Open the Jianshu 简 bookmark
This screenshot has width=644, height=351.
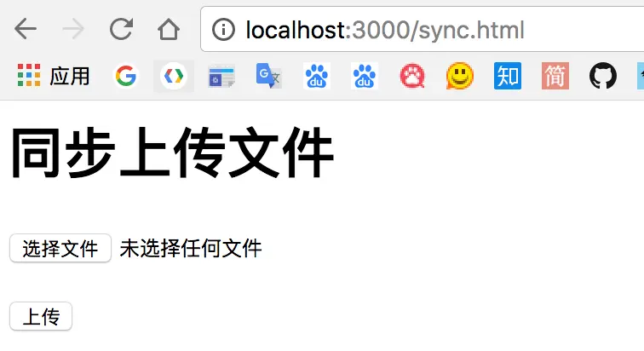(x=555, y=76)
